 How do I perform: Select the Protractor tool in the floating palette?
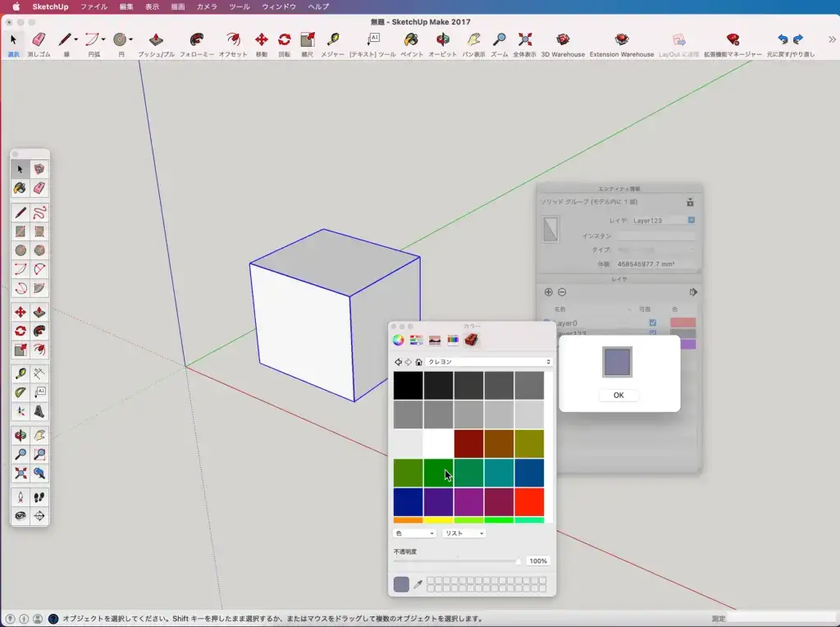coord(21,392)
